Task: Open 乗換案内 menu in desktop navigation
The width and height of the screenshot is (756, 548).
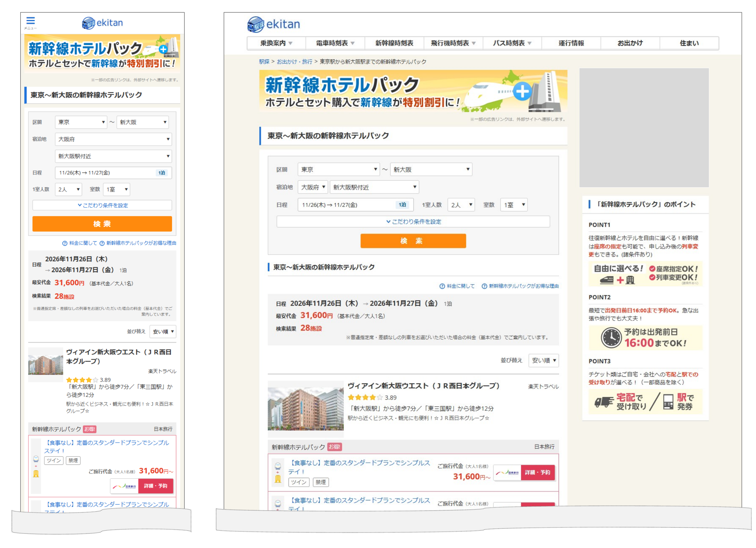Action: click(x=276, y=43)
